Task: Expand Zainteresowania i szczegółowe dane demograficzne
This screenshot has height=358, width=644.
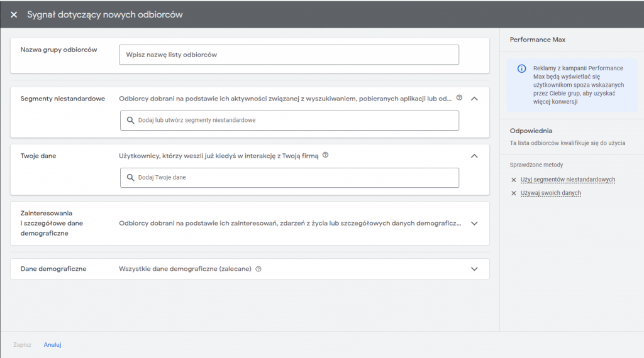Action: pyautogui.click(x=474, y=223)
